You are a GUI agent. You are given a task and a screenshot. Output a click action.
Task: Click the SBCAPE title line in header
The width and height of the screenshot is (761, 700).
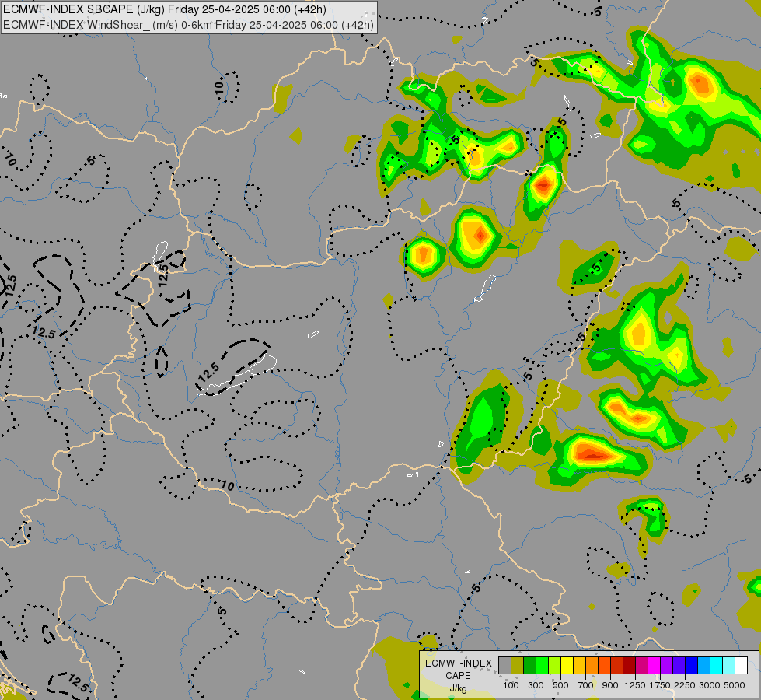coord(165,9)
